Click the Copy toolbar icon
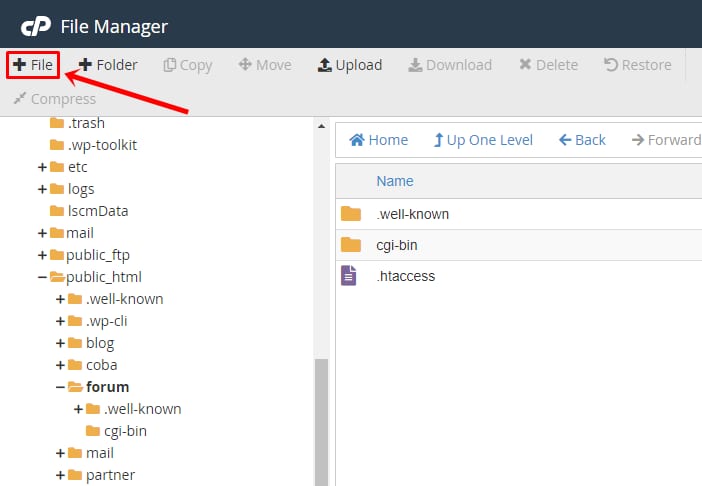Viewport: 702px width, 486px height. (170, 65)
